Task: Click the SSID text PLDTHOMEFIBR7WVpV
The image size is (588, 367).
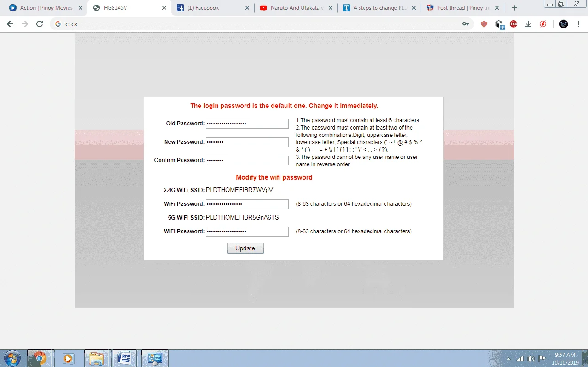Action: [x=240, y=190]
